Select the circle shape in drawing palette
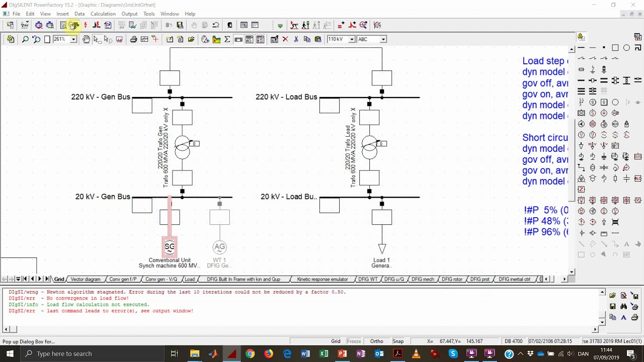This screenshot has height=362, width=644. click(x=626, y=48)
